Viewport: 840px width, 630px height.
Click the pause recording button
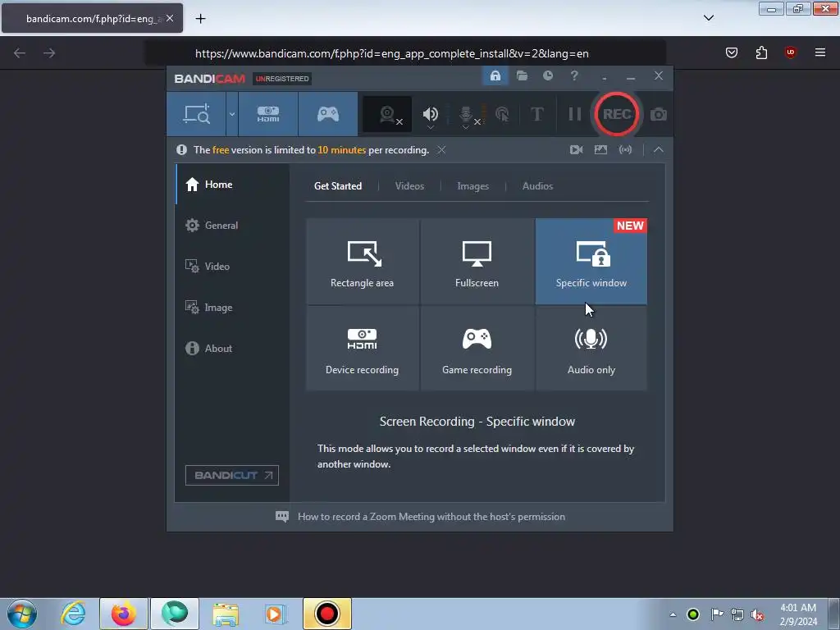pyautogui.click(x=575, y=114)
